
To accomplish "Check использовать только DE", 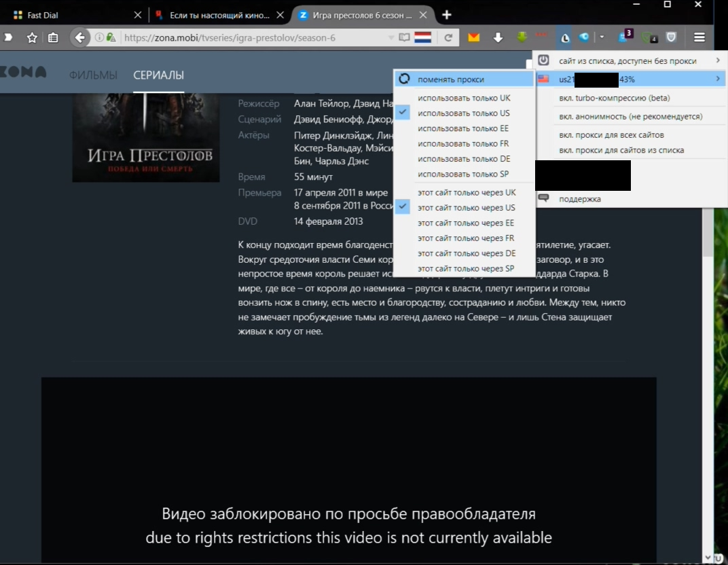I will (464, 159).
